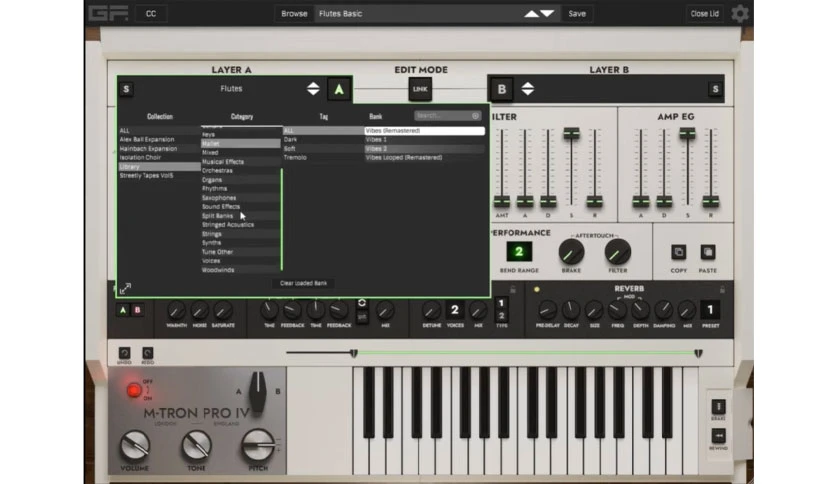Click the Warmth knob
The image size is (836, 484).
pyautogui.click(x=176, y=310)
